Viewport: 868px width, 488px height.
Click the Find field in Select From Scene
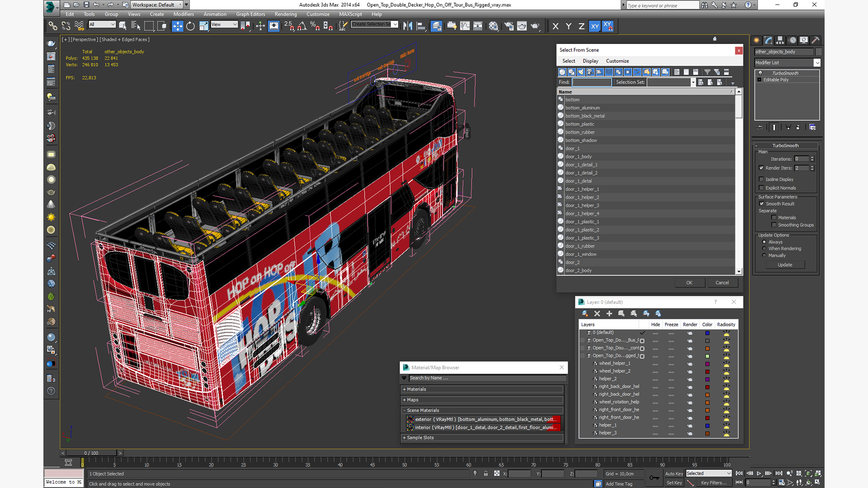click(592, 82)
